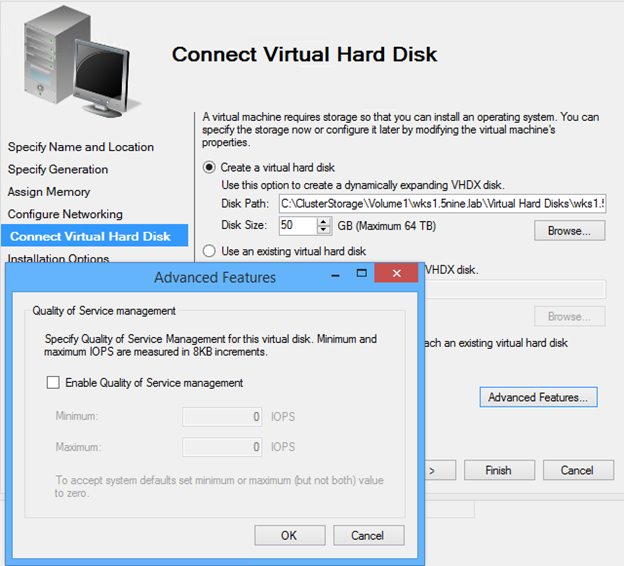624x566 pixels.
Task: Go to Specify Name and Location step
Action: [81, 147]
